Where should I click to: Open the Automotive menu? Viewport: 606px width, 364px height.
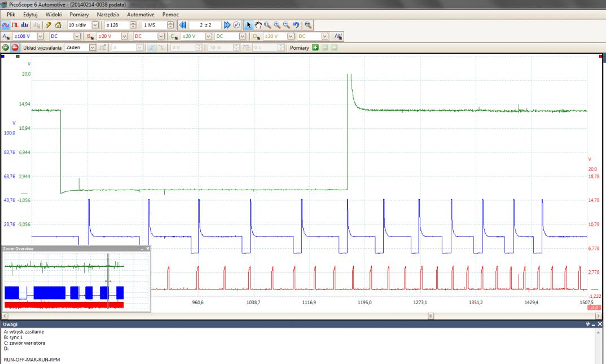140,14
